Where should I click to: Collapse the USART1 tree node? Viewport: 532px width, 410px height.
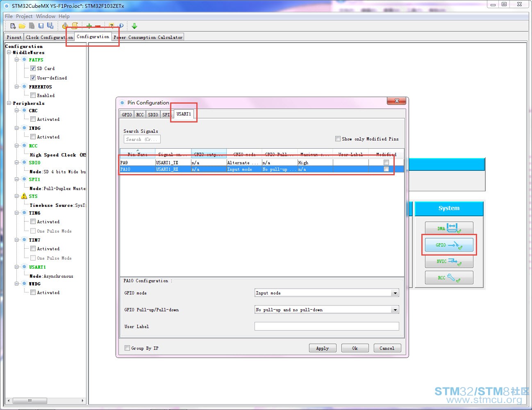17,267
